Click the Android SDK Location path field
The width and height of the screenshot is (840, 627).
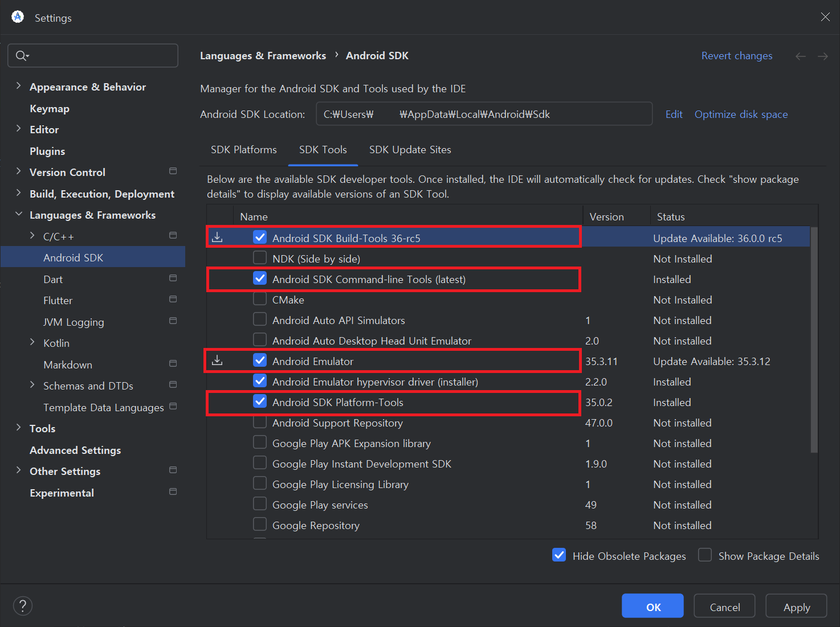484,114
